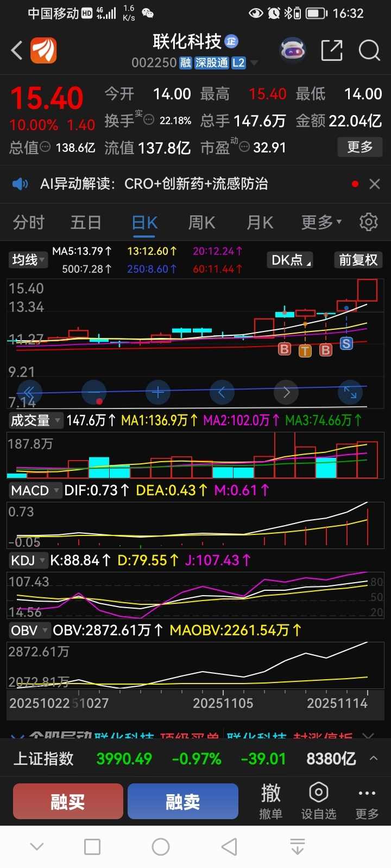The image size is (391, 868).
Task: Open the DK点 dropdown
Action: (x=291, y=260)
